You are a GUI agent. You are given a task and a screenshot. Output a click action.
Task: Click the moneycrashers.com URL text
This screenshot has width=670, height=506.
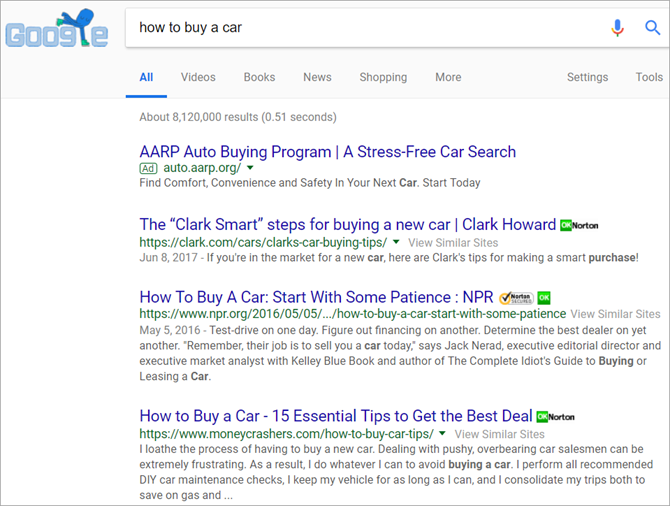[286, 434]
